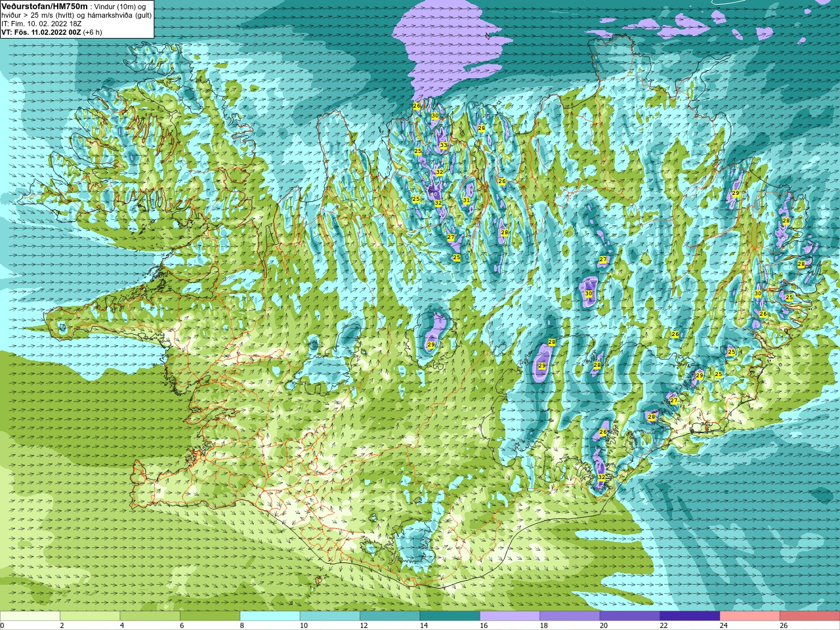Select the 6–8 olive green legend swatch

[x=210, y=616]
